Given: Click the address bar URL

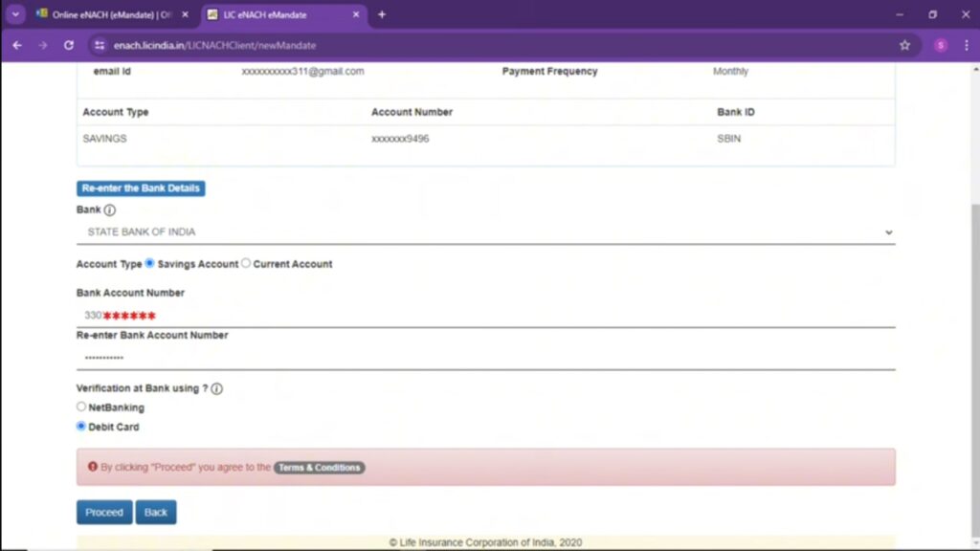Looking at the screenshot, I should tap(215, 45).
